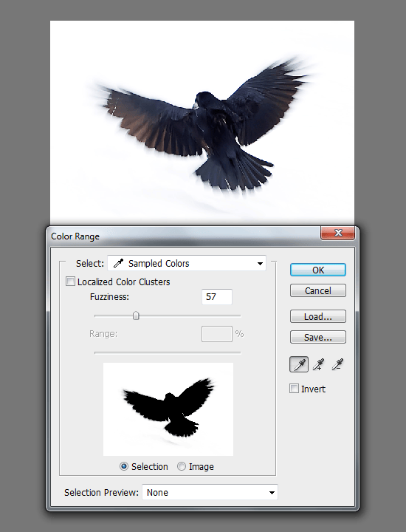Click the Select dropdown arrow
The width and height of the screenshot is (406, 532).
[260, 264]
